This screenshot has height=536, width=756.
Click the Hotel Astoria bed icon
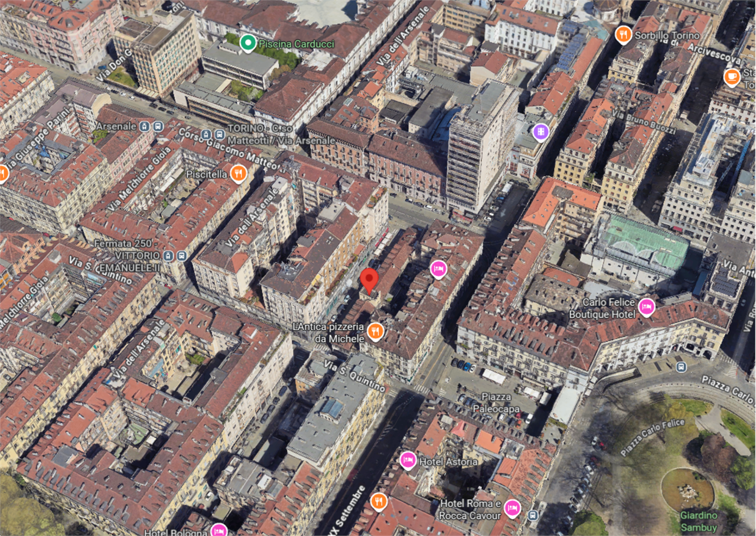click(x=408, y=460)
